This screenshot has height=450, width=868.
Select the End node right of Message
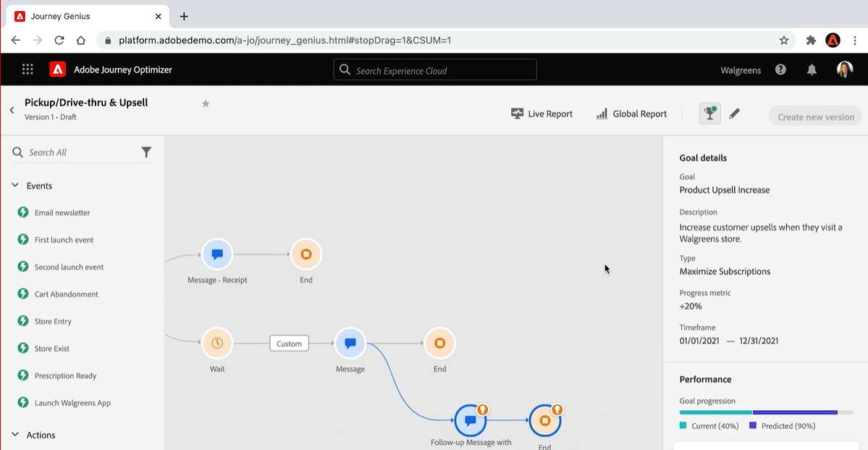tap(439, 343)
